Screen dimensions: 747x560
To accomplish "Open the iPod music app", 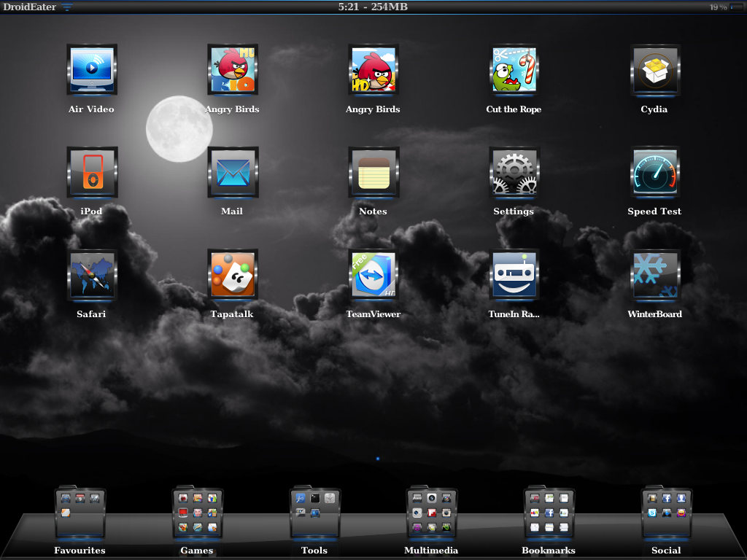I will 91,172.
